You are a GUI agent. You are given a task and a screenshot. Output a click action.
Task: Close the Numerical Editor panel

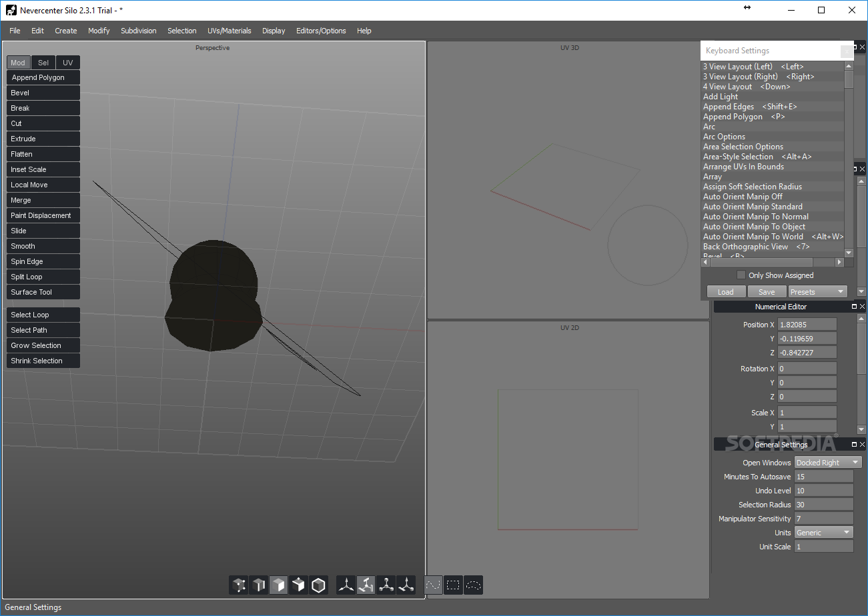tap(862, 307)
